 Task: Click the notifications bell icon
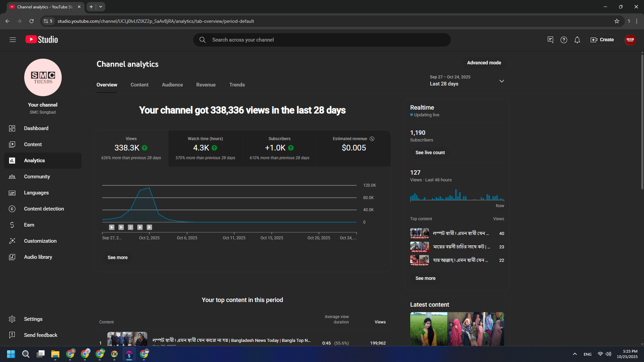tap(577, 40)
